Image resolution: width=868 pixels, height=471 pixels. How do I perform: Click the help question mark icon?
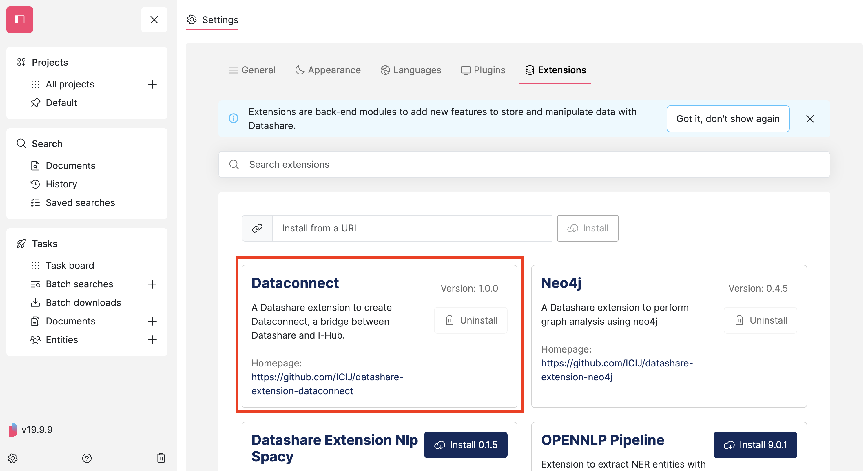[87, 458]
